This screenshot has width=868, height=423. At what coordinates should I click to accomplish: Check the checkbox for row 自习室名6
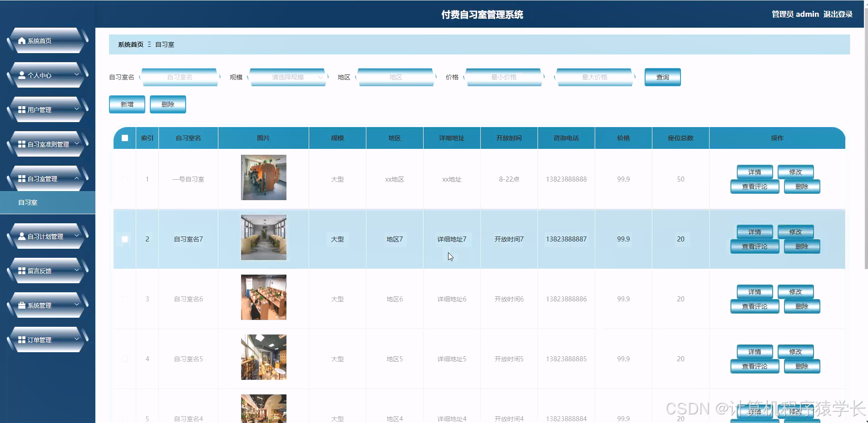pos(125,299)
